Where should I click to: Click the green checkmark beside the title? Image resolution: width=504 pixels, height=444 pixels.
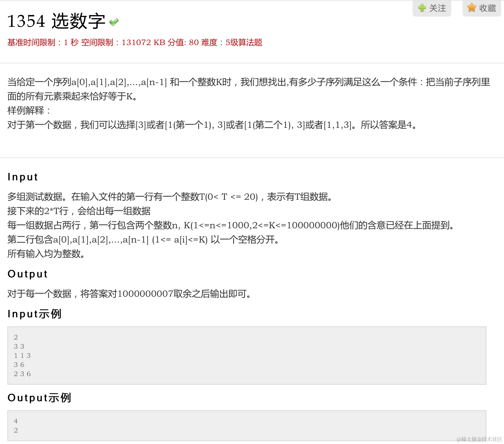tap(114, 22)
